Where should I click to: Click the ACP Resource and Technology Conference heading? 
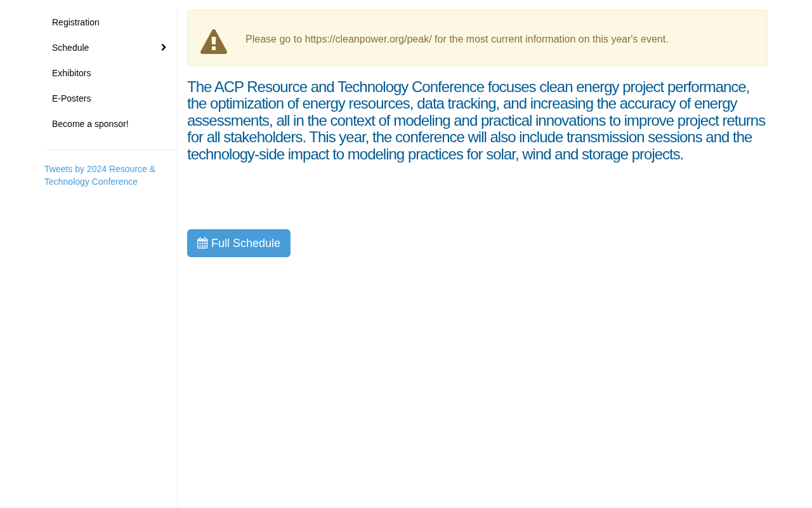coord(477,121)
